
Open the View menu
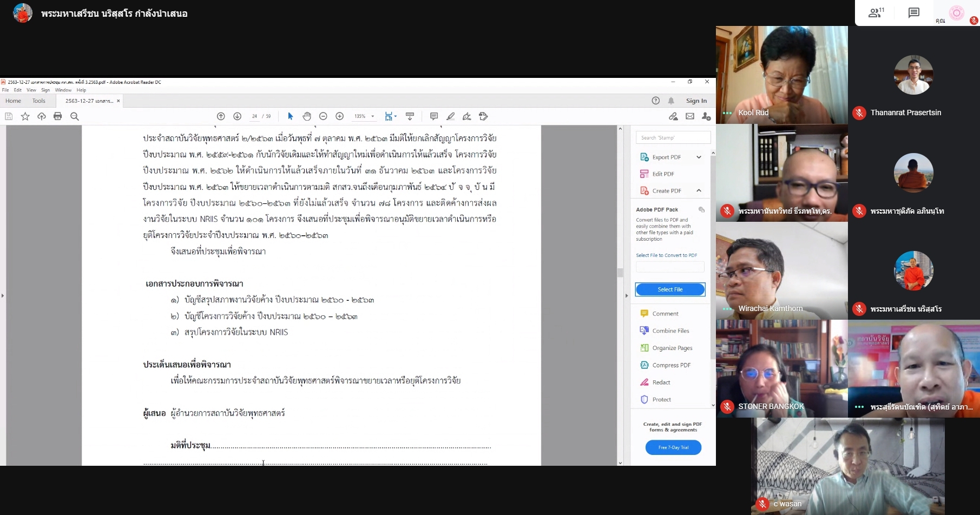31,90
